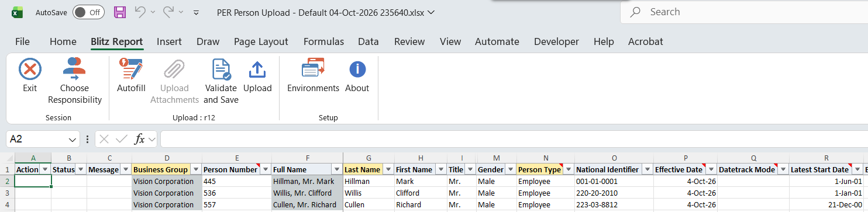Open Gender column filter dropdown
The image size is (868, 212).
(509, 169)
